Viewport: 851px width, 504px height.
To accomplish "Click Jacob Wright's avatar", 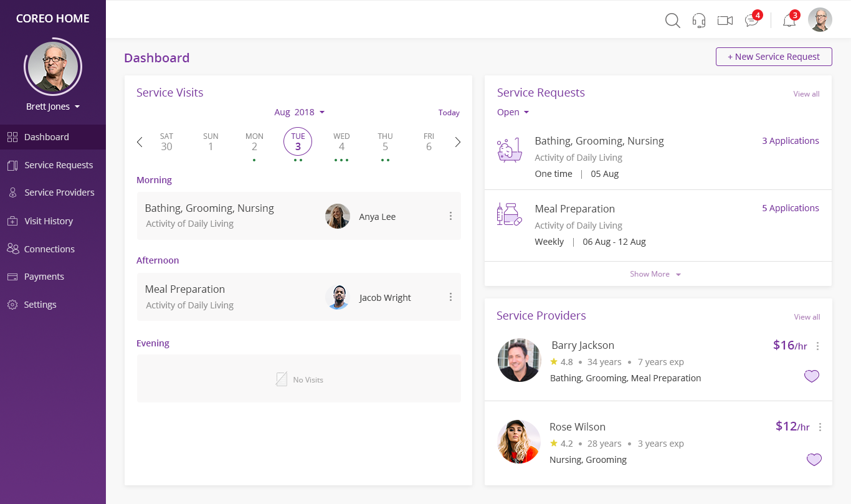I will coord(338,297).
